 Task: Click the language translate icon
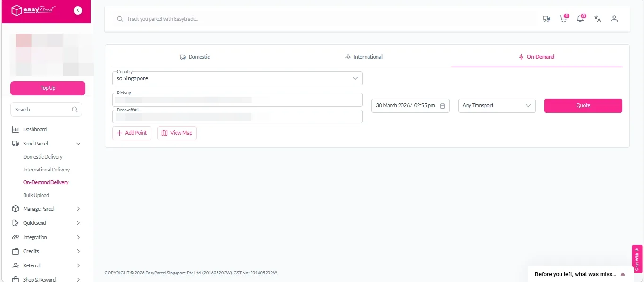(x=597, y=19)
